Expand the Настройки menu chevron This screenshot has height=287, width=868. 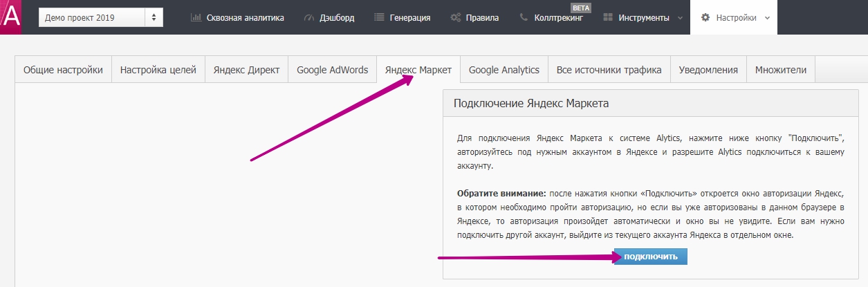[767, 18]
